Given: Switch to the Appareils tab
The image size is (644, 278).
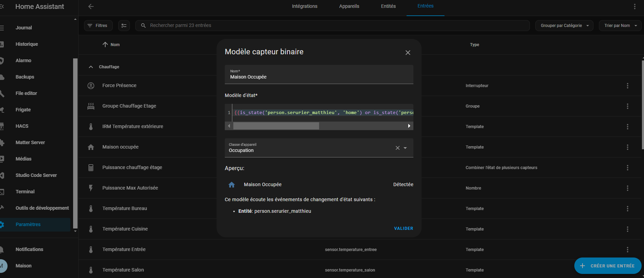Looking at the screenshot, I should [x=349, y=6].
